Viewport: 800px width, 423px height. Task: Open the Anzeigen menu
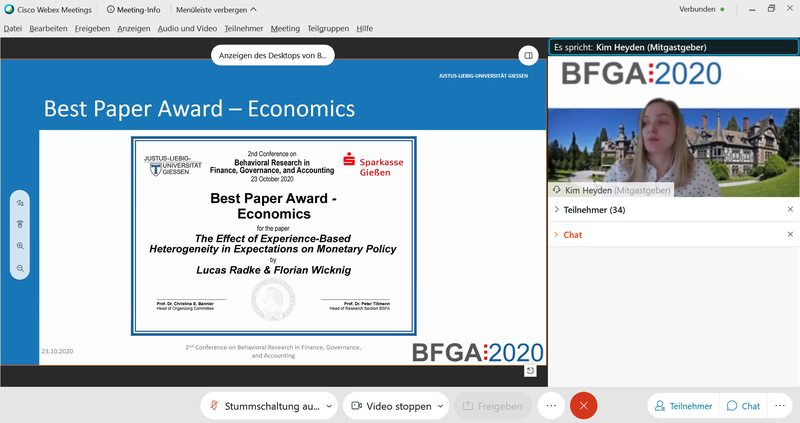point(134,29)
